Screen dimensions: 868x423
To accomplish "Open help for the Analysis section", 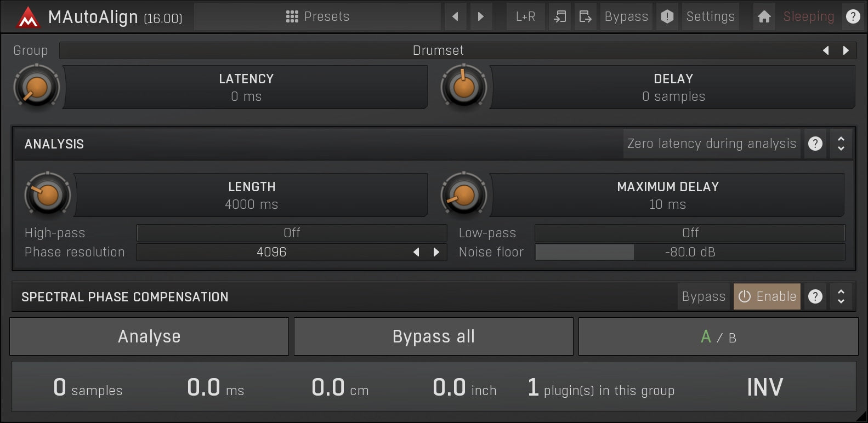I will click(x=815, y=144).
